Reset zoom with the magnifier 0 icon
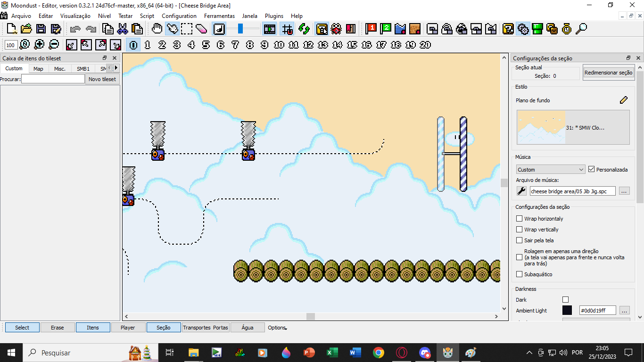 [25, 45]
